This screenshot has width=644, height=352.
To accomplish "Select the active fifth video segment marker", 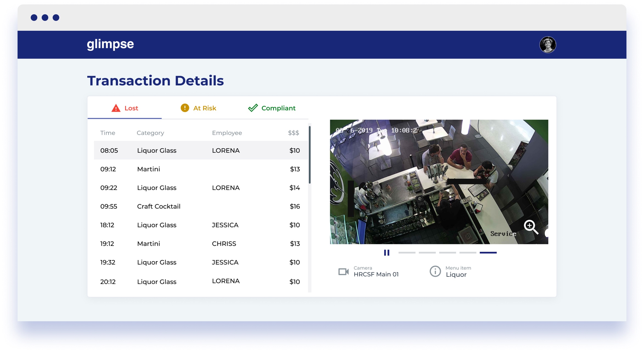I will click(x=488, y=253).
